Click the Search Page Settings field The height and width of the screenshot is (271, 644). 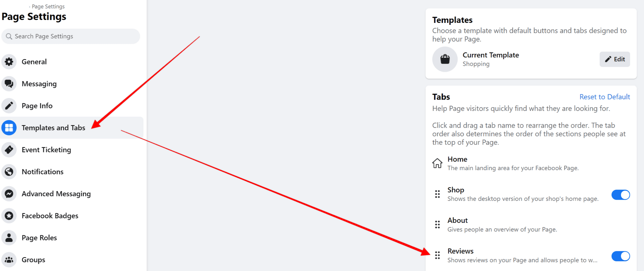point(70,36)
